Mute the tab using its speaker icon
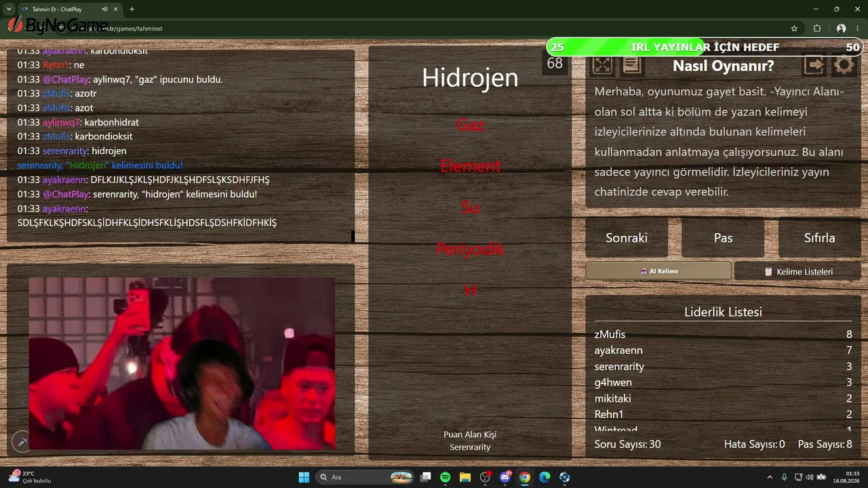Screen dimensions: 868x488 pyautogui.click(x=104, y=9)
